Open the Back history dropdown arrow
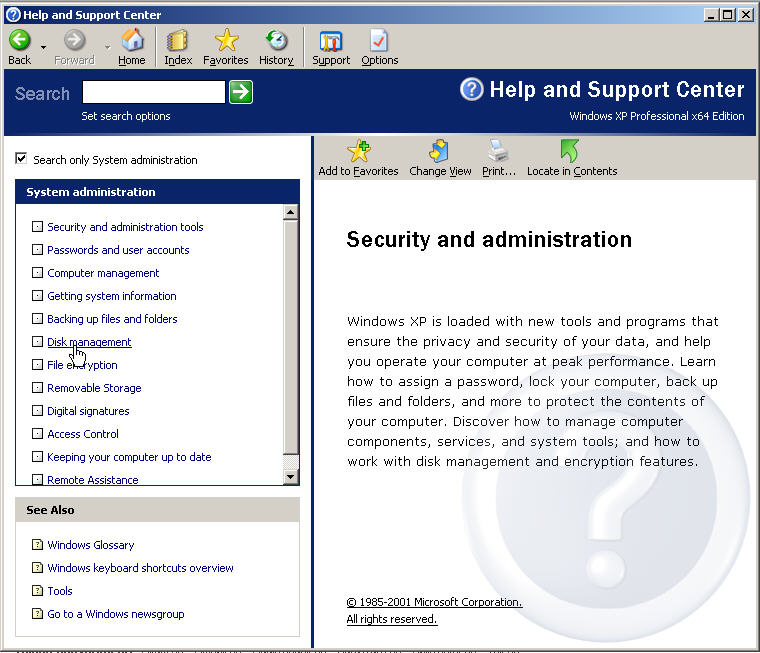Screen dimensions: 760x653 [x=44, y=48]
